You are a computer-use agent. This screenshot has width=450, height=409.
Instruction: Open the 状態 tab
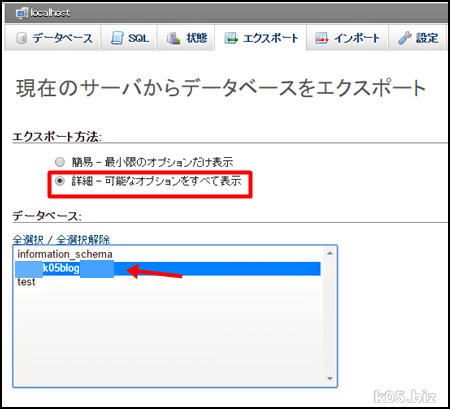tap(185, 38)
